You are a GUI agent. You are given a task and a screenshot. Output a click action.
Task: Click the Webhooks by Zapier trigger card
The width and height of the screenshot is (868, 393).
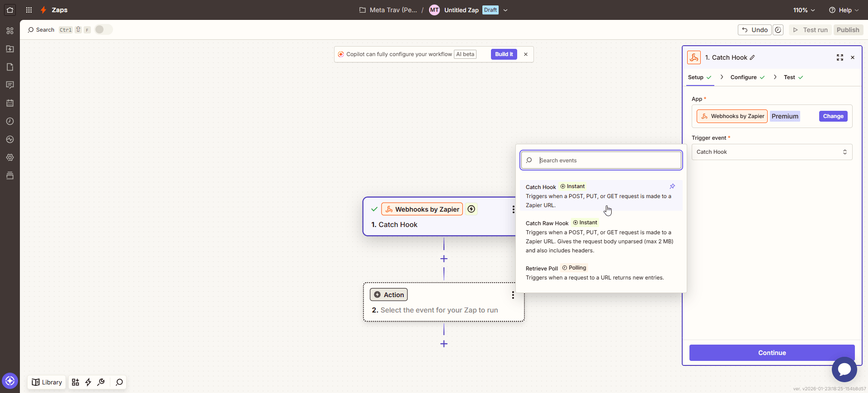pyautogui.click(x=439, y=216)
